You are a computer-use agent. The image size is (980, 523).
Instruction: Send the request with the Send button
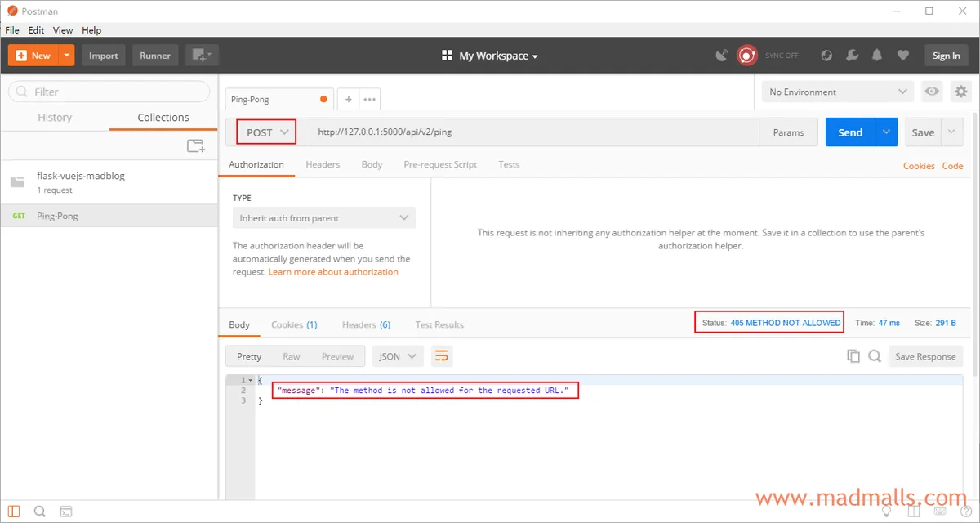pos(850,132)
